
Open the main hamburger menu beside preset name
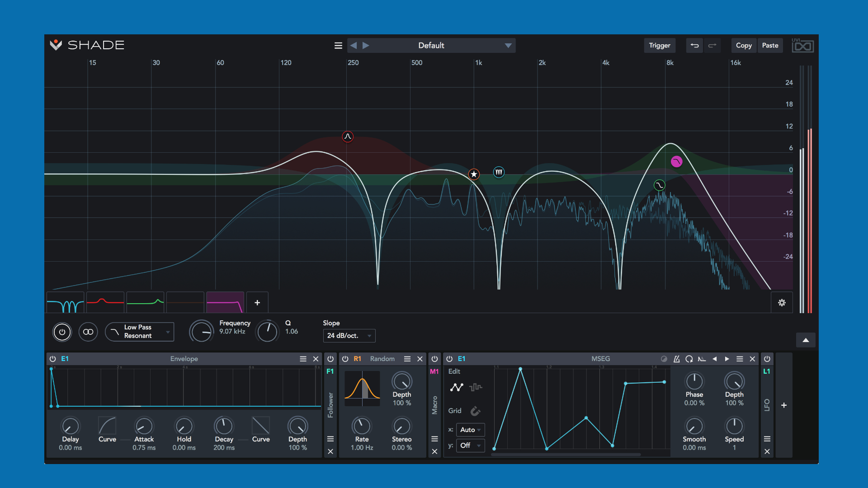coord(338,46)
